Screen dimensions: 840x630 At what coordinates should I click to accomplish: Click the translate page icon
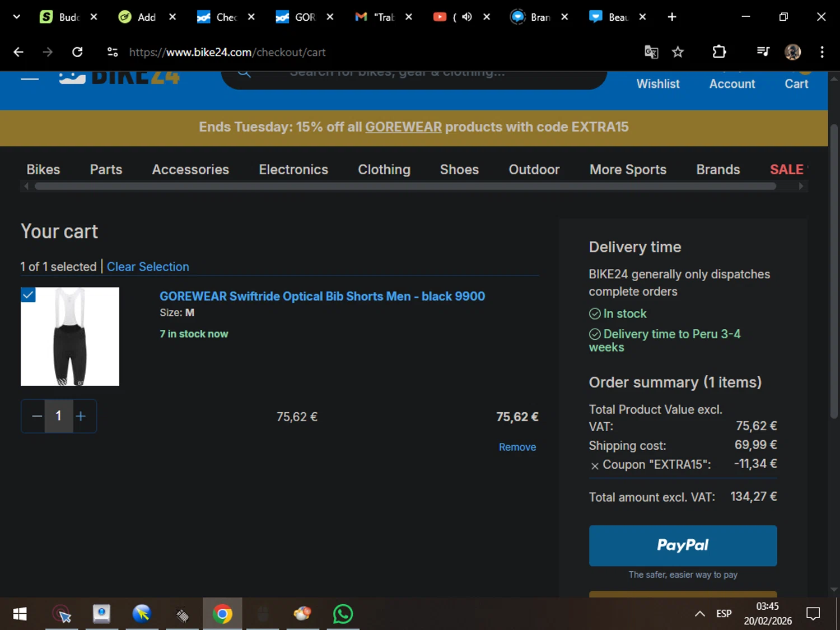(x=651, y=52)
